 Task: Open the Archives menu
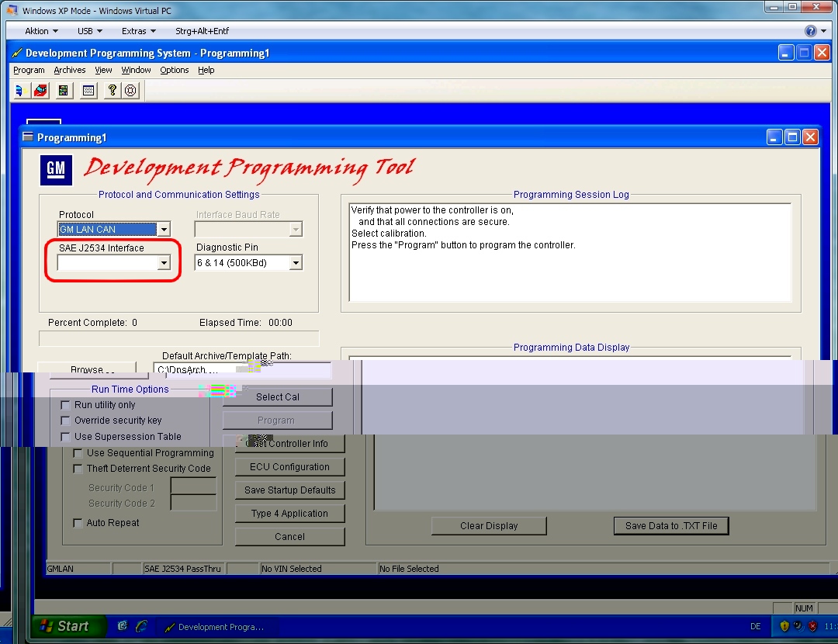70,70
